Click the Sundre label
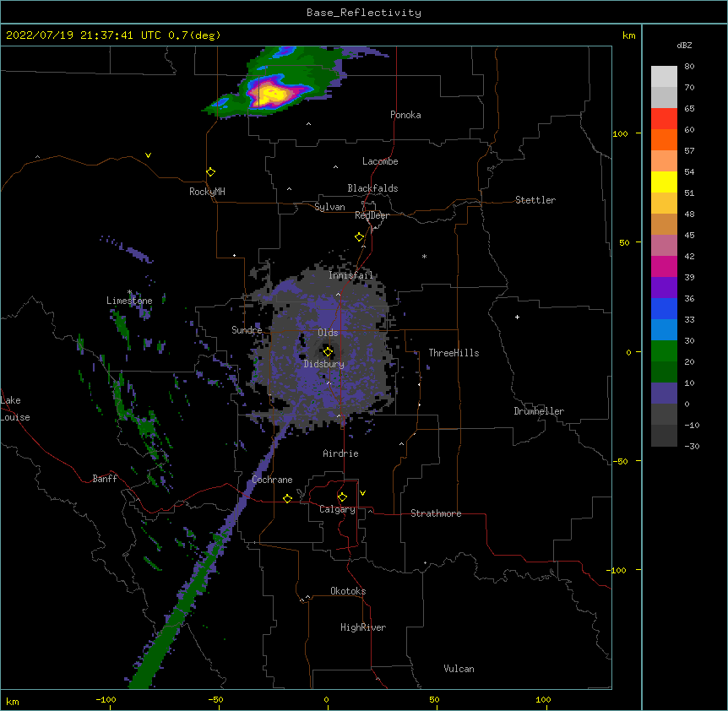This screenshot has height=711, width=728. click(247, 330)
